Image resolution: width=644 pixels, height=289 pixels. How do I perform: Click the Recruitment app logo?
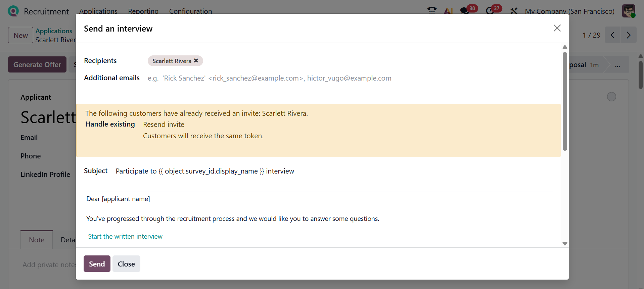13,11
